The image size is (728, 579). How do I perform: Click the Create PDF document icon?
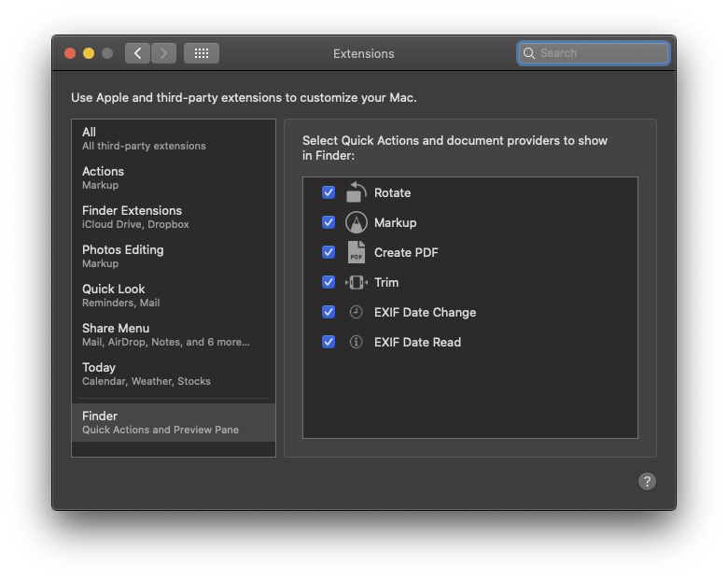point(357,252)
